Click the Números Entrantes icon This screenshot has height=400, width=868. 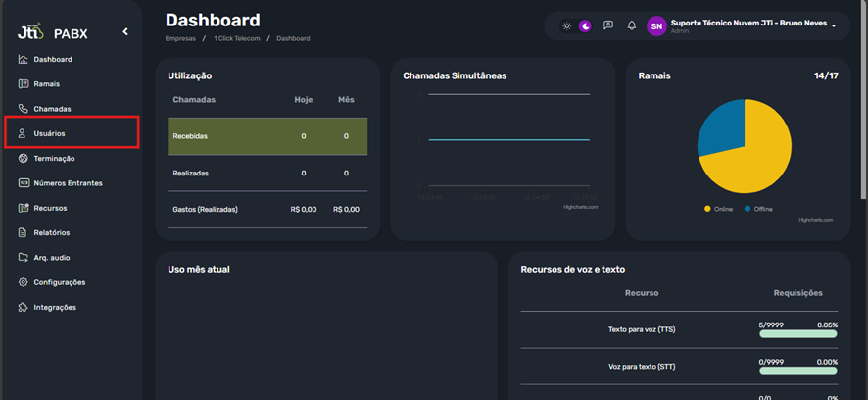pos(24,183)
